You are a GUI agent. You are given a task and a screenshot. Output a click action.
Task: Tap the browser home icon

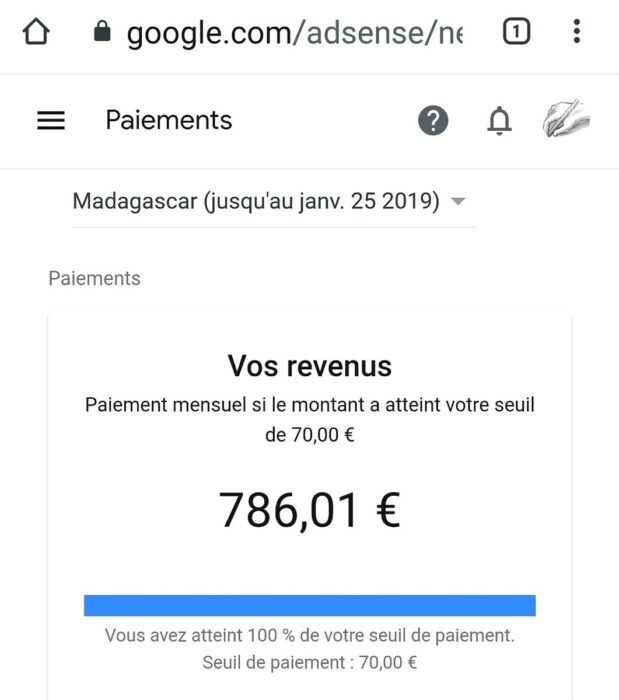coord(36,32)
